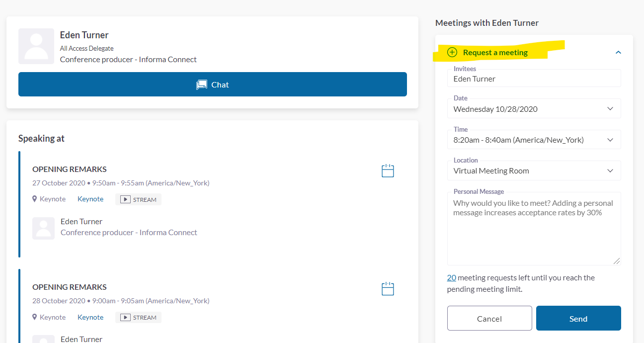Focus the Personal Message text area
Image resolution: width=644 pixels, height=343 pixels.
534,234
